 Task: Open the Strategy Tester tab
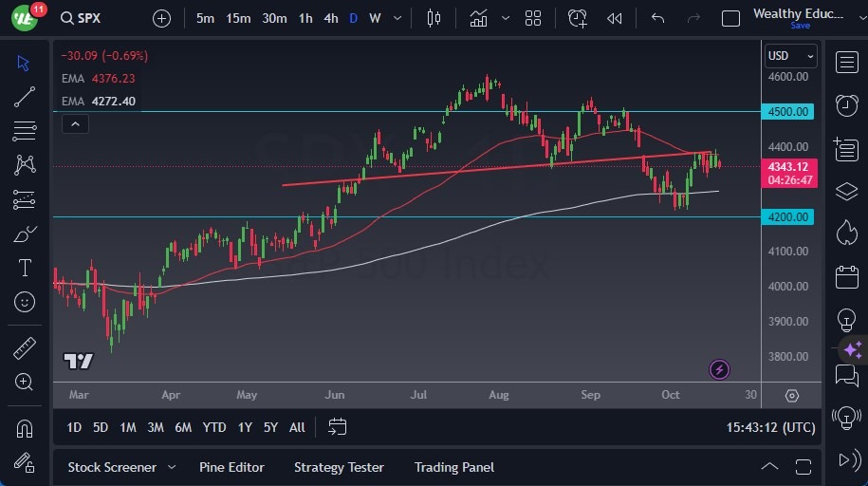pos(339,467)
